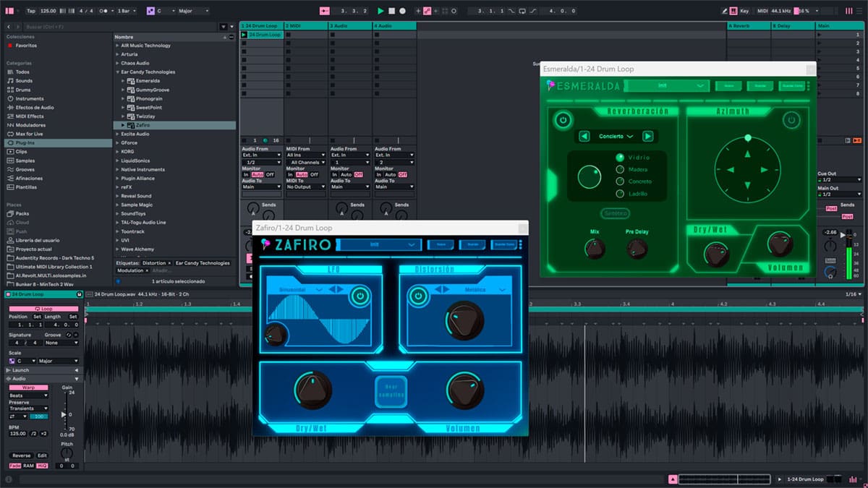
Task: Start playback with the transport Play button
Action: click(380, 12)
